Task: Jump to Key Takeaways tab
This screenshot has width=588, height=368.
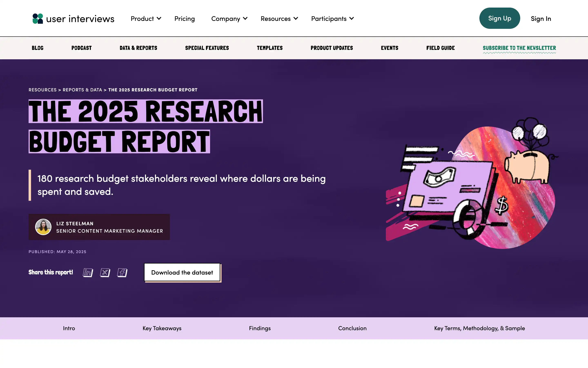Action: [x=162, y=328]
